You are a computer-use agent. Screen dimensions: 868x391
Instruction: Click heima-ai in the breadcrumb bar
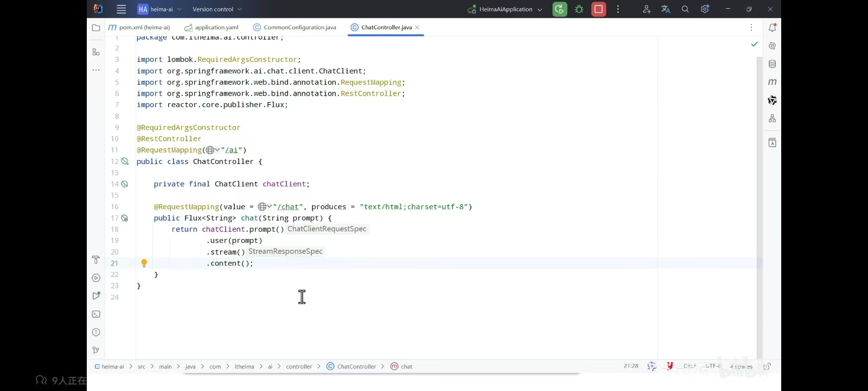coord(110,367)
